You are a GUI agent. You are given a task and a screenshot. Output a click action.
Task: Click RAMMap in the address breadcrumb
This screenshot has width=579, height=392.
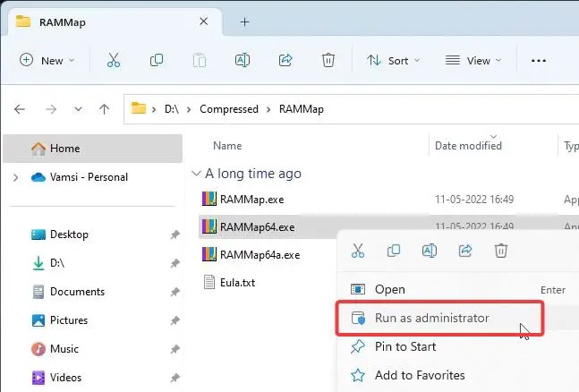pos(302,109)
